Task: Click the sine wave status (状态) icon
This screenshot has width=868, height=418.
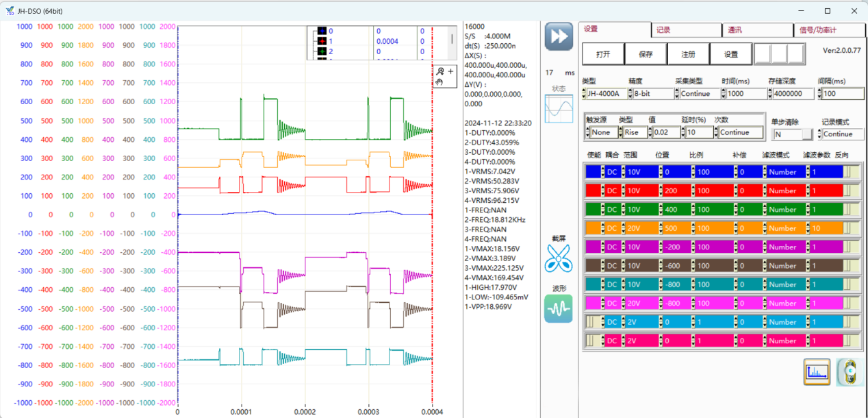Action: click(558, 108)
